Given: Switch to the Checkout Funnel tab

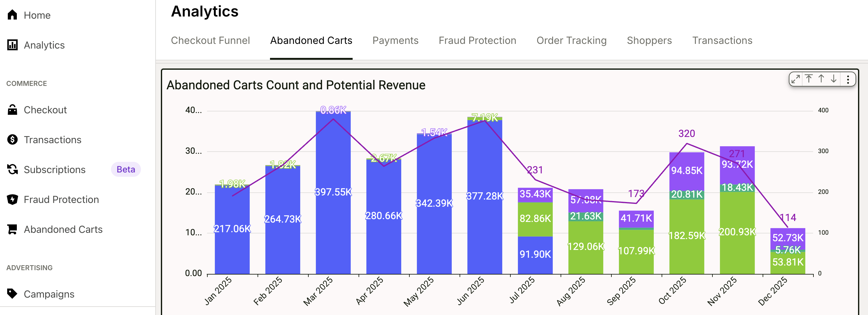Looking at the screenshot, I should [210, 40].
